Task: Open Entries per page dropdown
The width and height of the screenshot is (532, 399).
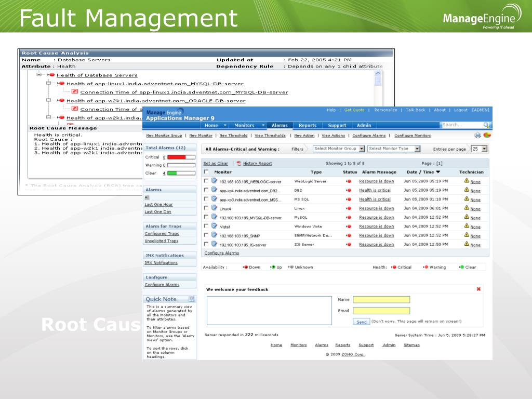Action: (480, 149)
